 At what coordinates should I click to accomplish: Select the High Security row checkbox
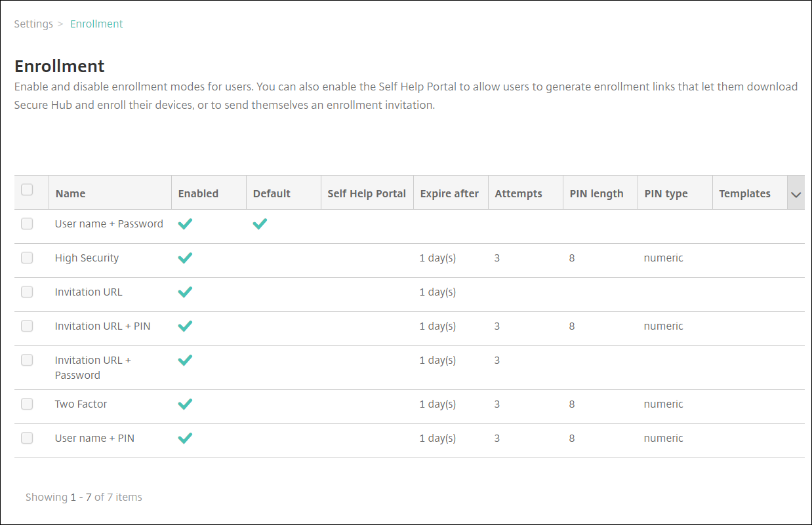tap(27, 258)
